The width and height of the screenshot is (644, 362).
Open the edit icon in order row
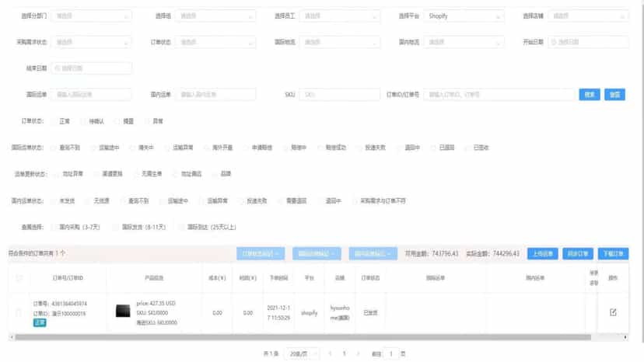613,312
